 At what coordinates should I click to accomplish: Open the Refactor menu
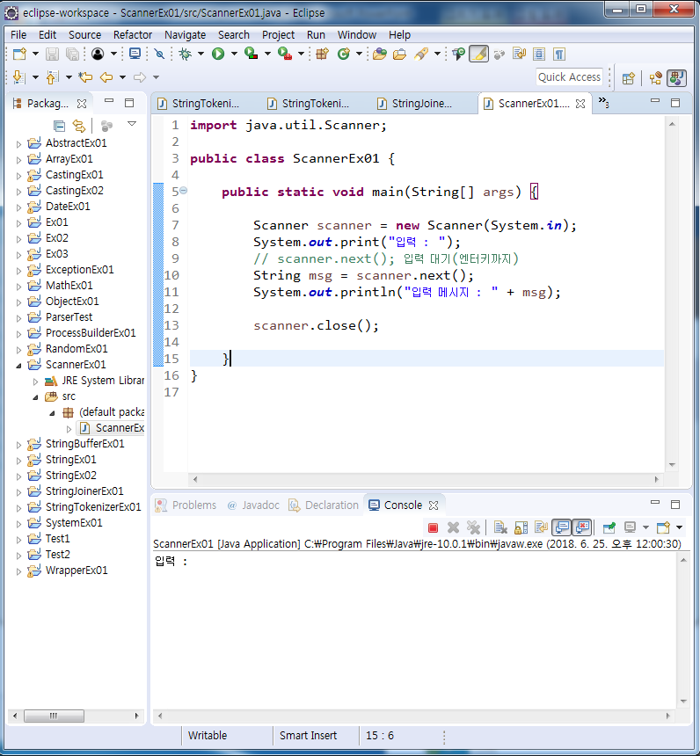133,35
